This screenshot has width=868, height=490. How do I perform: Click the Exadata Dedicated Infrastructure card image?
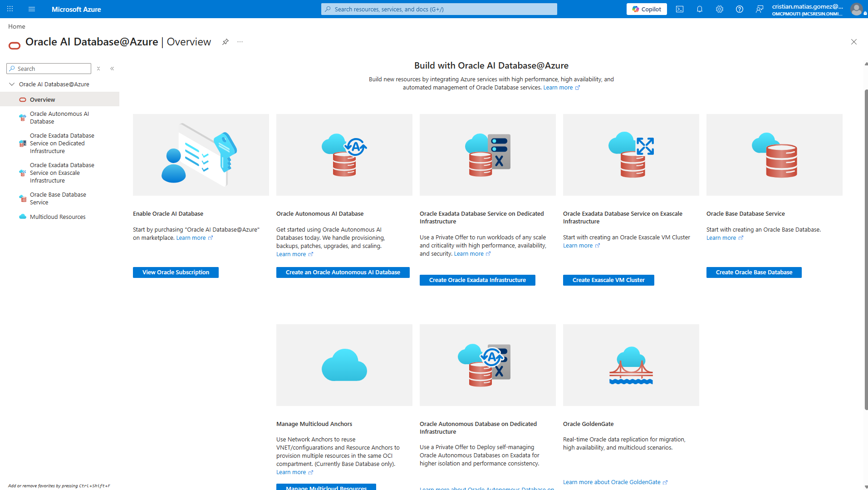[x=488, y=155]
